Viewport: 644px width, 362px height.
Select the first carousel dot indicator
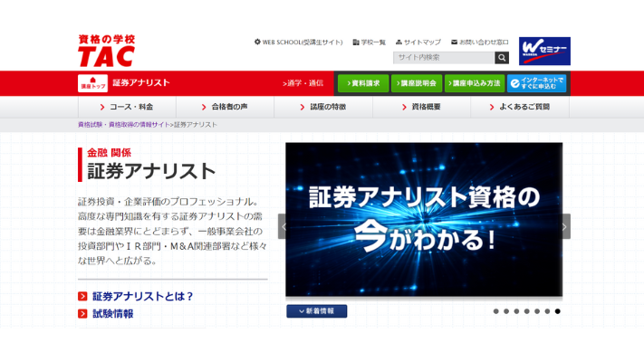tap(495, 311)
